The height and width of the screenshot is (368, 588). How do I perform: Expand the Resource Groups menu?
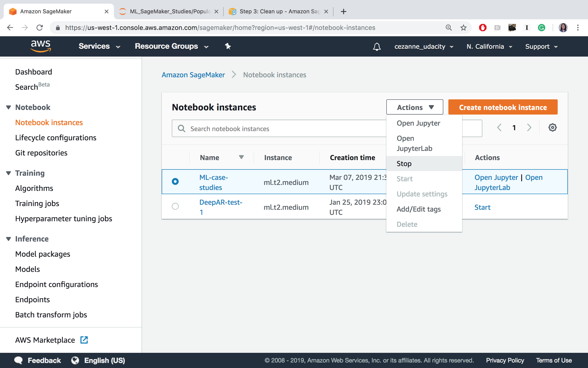(x=172, y=46)
